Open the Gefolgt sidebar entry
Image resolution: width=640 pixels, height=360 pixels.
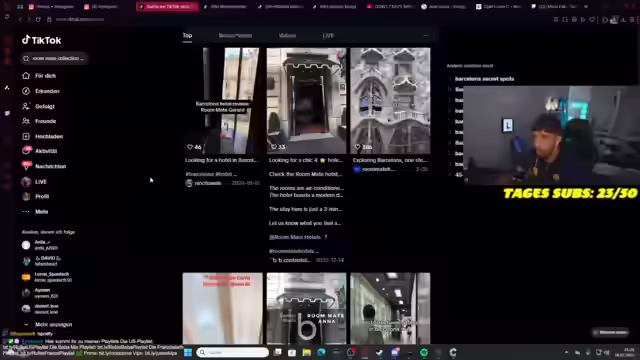[39, 106]
